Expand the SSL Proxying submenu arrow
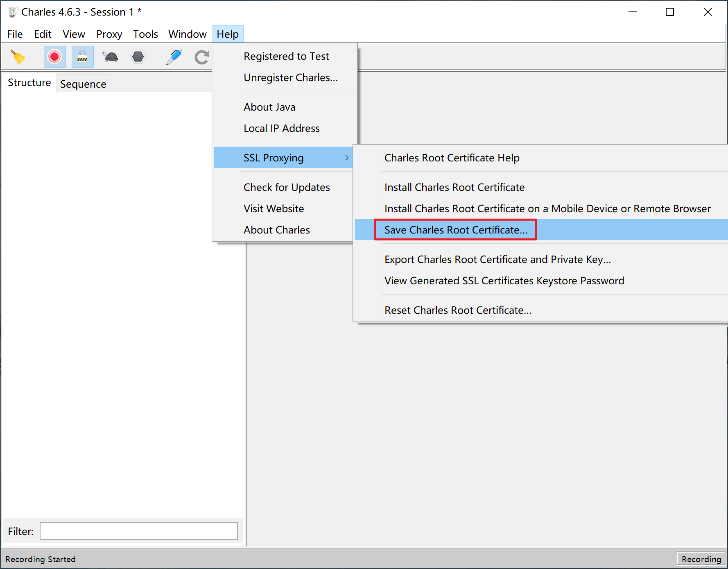 coord(347,158)
